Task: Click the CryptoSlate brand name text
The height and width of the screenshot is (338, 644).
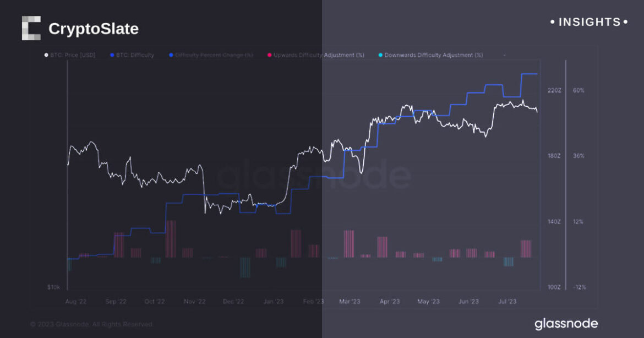Action: [x=94, y=29]
